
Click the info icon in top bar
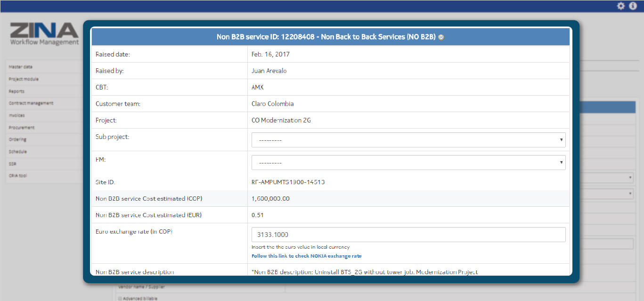pyautogui.click(x=633, y=6)
